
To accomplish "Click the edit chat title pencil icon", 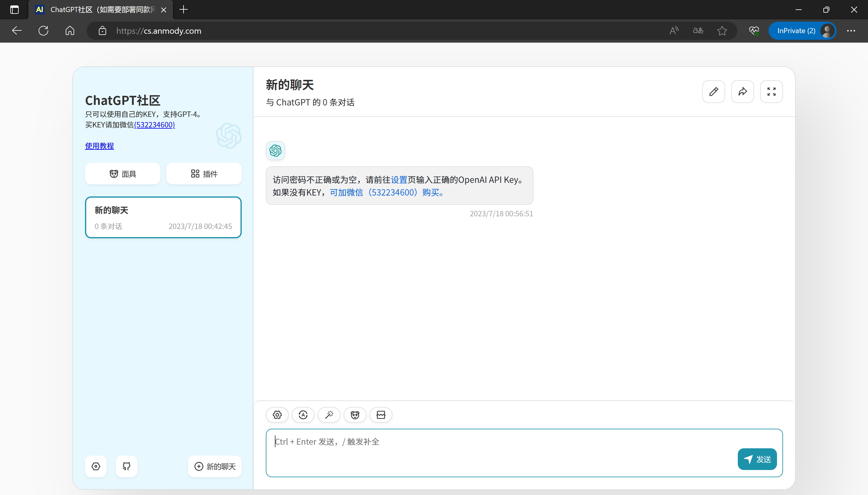I will [713, 92].
